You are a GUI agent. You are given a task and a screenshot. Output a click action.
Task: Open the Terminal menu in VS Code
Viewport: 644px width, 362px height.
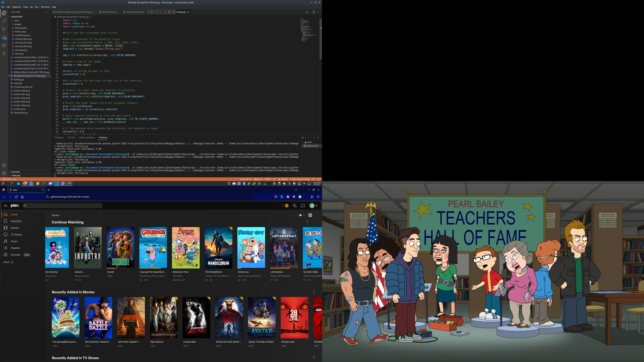[45, 7]
